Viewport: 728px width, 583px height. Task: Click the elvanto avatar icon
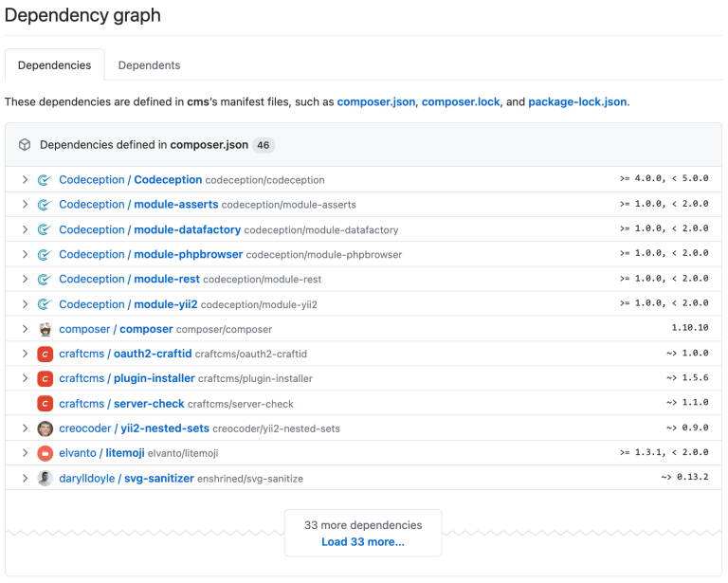(45, 453)
